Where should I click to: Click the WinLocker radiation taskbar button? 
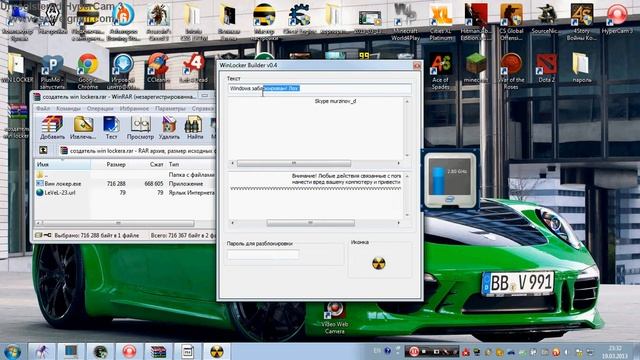click(x=217, y=351)
